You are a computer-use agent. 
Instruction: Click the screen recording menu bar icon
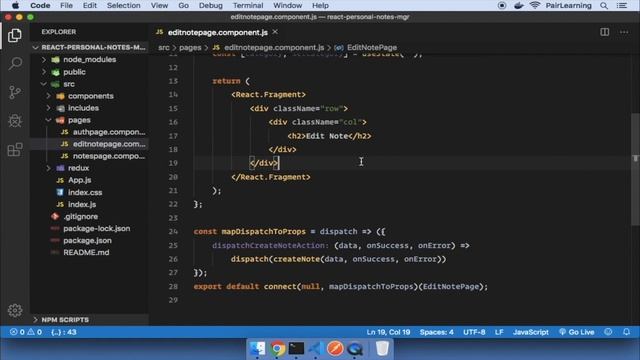[502, 5]
